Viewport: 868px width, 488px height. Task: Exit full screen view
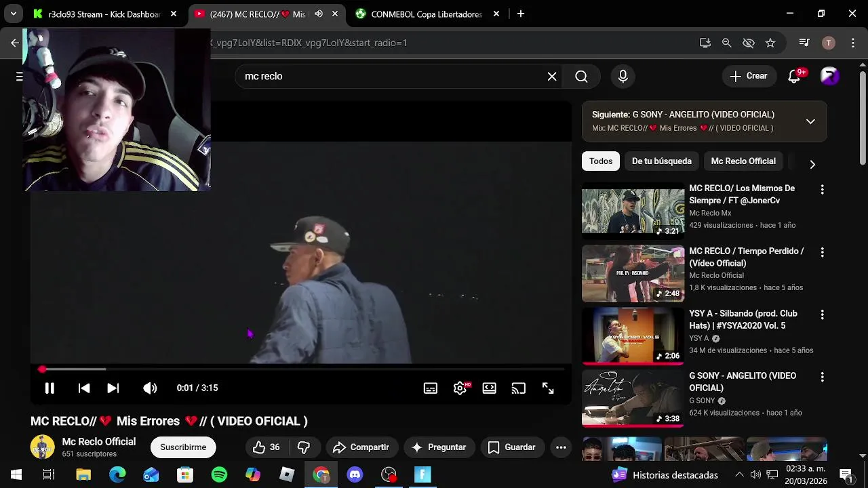548,388
